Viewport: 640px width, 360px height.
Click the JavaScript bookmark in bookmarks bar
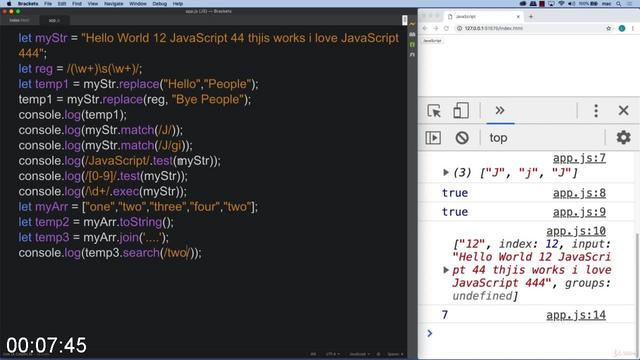click(432, 41)
